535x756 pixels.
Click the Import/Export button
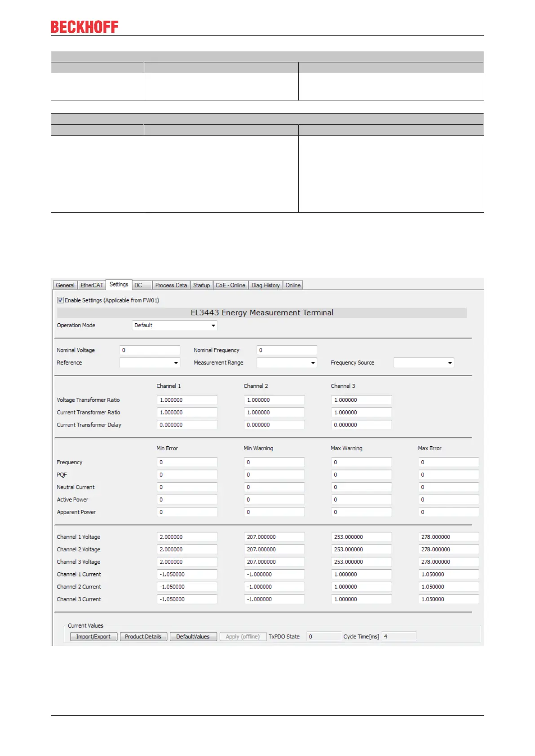coord(93,637)
